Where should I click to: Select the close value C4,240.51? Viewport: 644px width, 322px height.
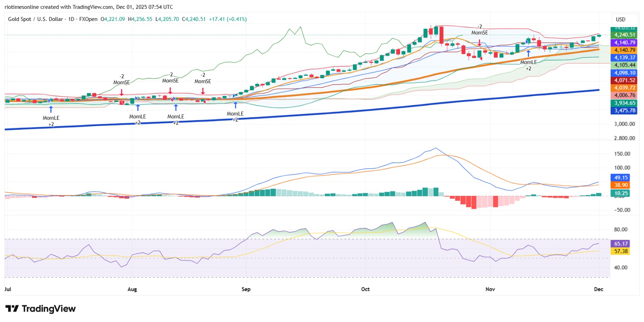click(x=194, y=19)
